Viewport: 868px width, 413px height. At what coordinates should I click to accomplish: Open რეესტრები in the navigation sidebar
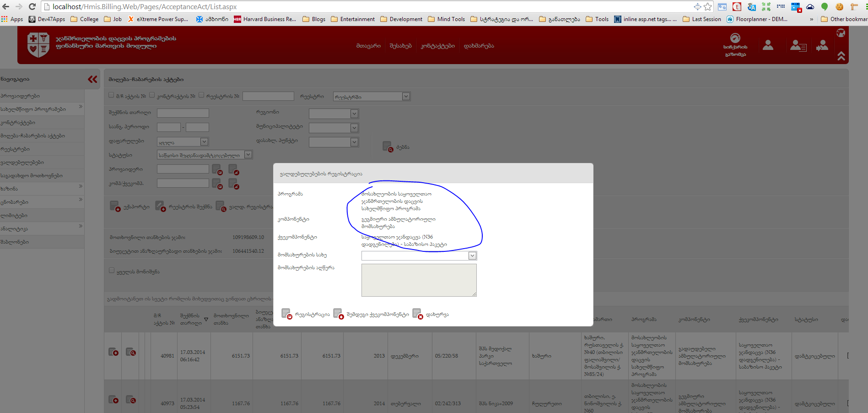pyautogui.click(x=15, y=149)
